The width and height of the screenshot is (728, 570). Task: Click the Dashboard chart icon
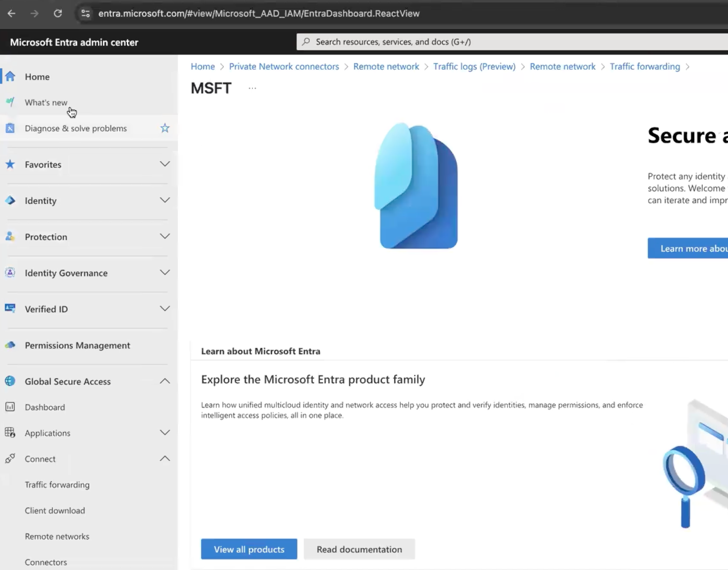click(x=10, y=407)
